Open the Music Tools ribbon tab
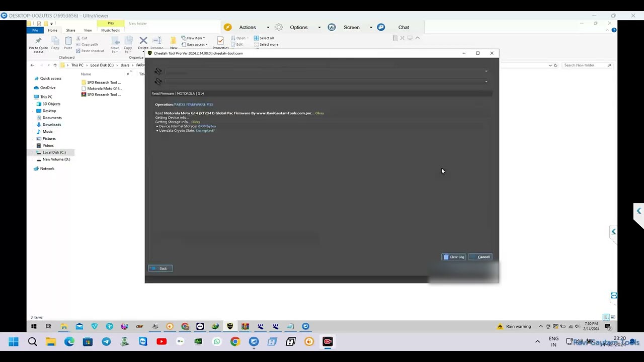This screenshot has width=644, height=362. [111, 30]
